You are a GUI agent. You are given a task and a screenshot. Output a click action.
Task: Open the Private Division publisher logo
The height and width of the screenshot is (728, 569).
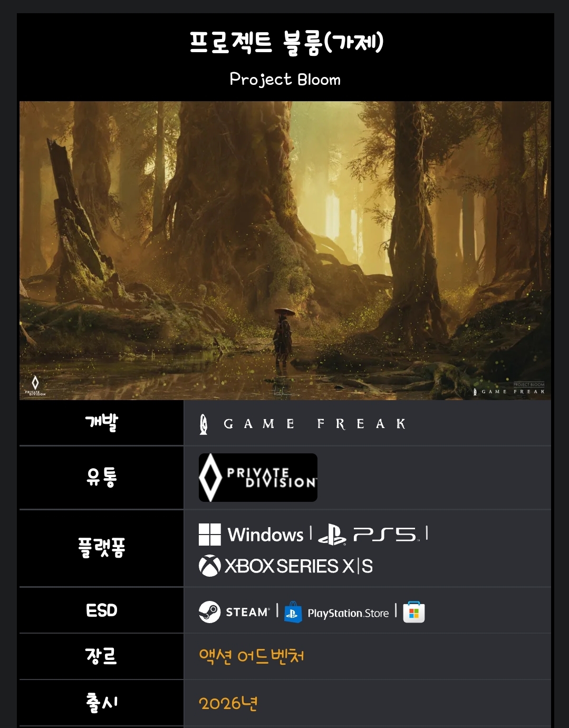(258, 478)
